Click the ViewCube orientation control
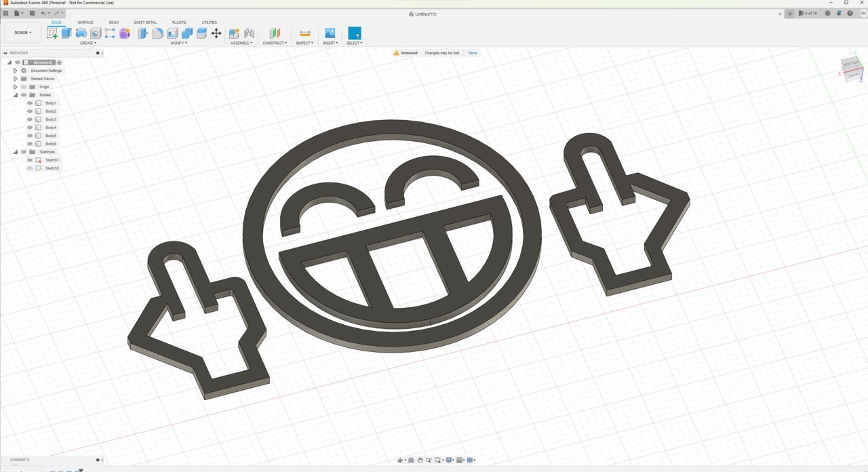 850,68
